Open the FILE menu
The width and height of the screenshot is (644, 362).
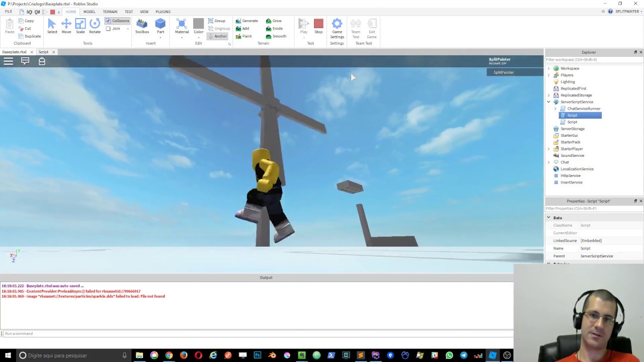tap(9, 12)
